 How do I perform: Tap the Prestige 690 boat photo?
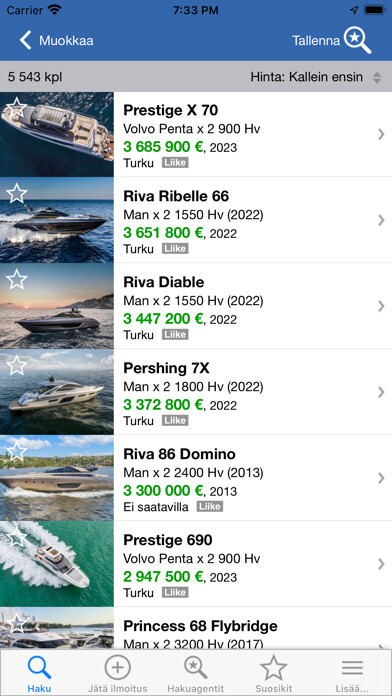coord(57,564)
